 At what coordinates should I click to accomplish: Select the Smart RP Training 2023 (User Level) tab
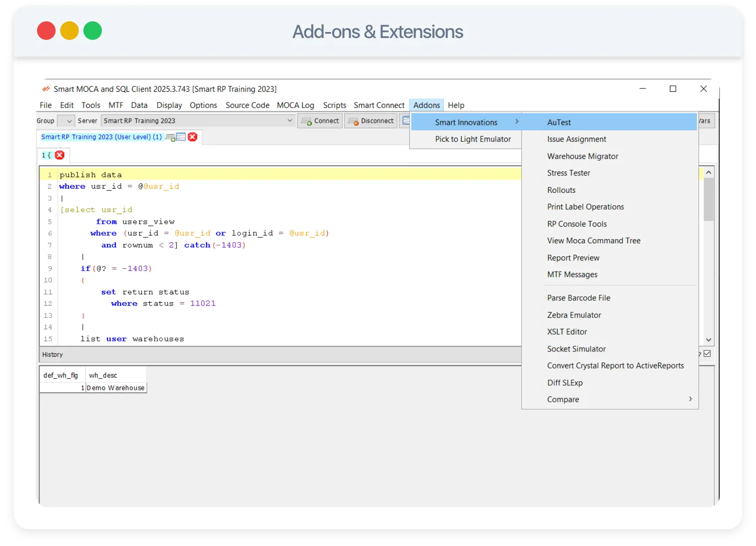tap(101, 137)
